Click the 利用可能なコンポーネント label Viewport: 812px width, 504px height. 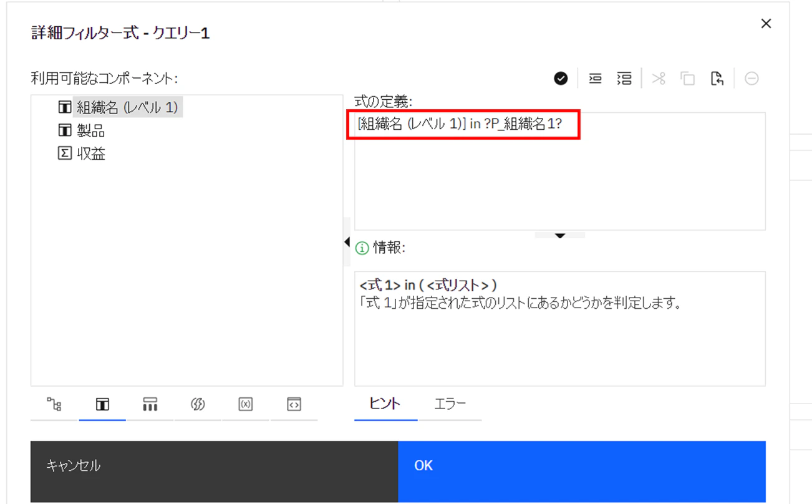[105, 79]
